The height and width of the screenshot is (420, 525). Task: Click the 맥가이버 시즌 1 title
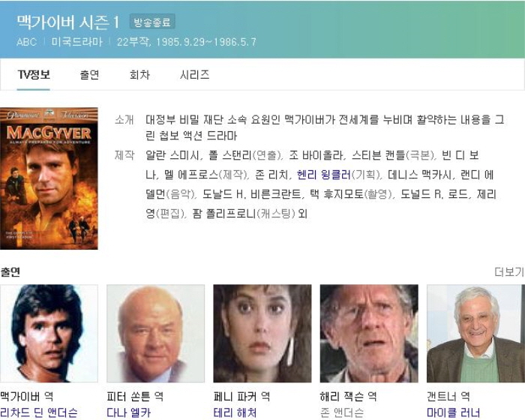point(68,22)
